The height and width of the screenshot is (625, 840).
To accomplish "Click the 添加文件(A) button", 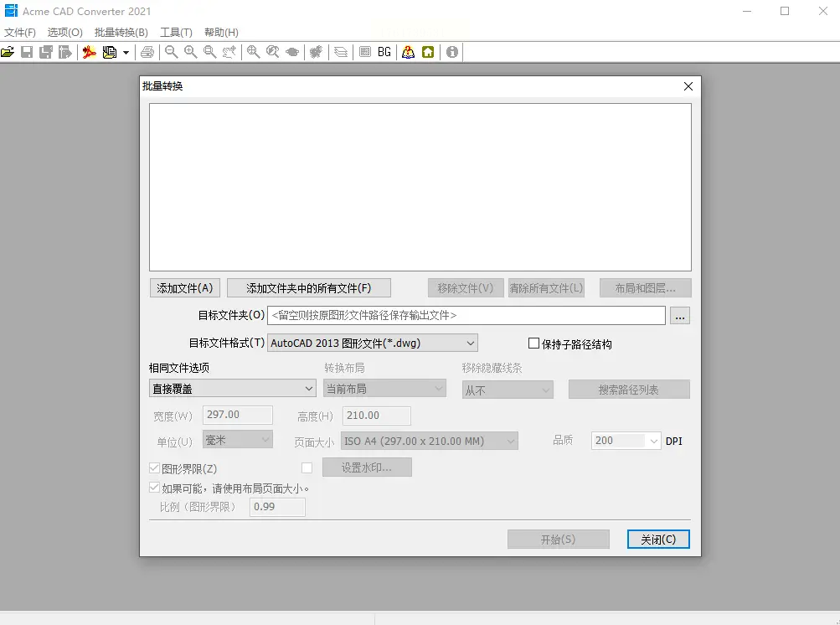I will (185, 288).
